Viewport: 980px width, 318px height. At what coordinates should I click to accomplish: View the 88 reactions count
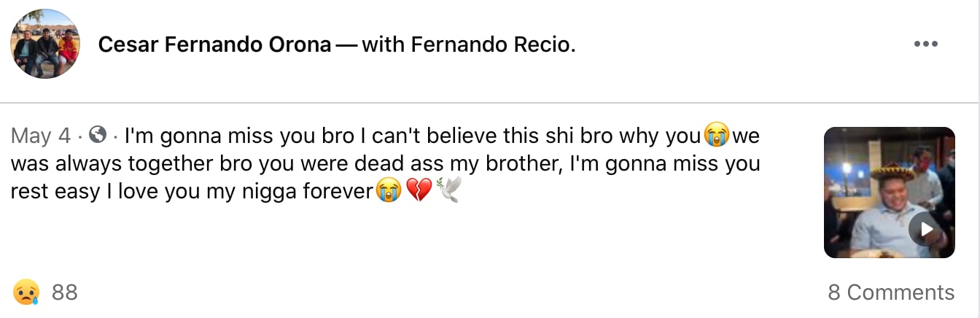[65, 292]
